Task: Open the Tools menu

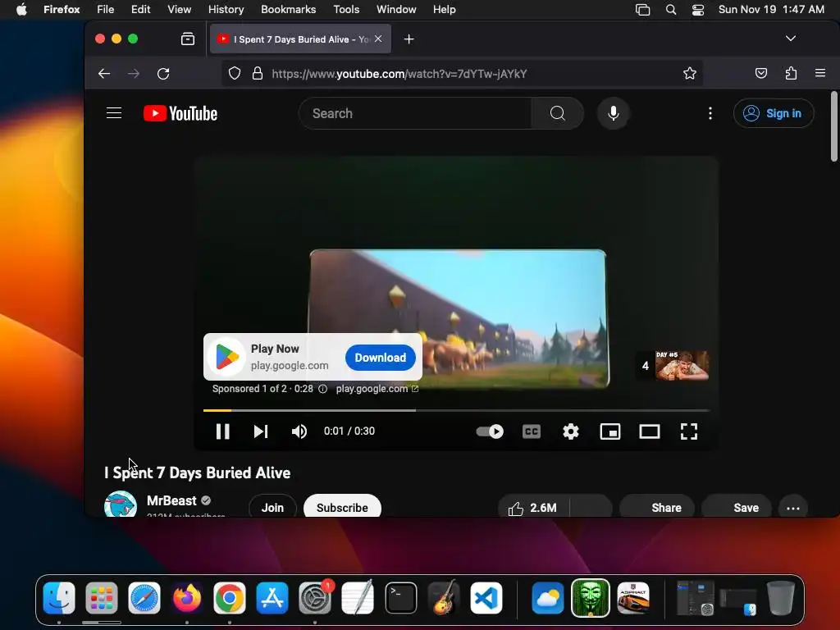Action: point(346,10)
